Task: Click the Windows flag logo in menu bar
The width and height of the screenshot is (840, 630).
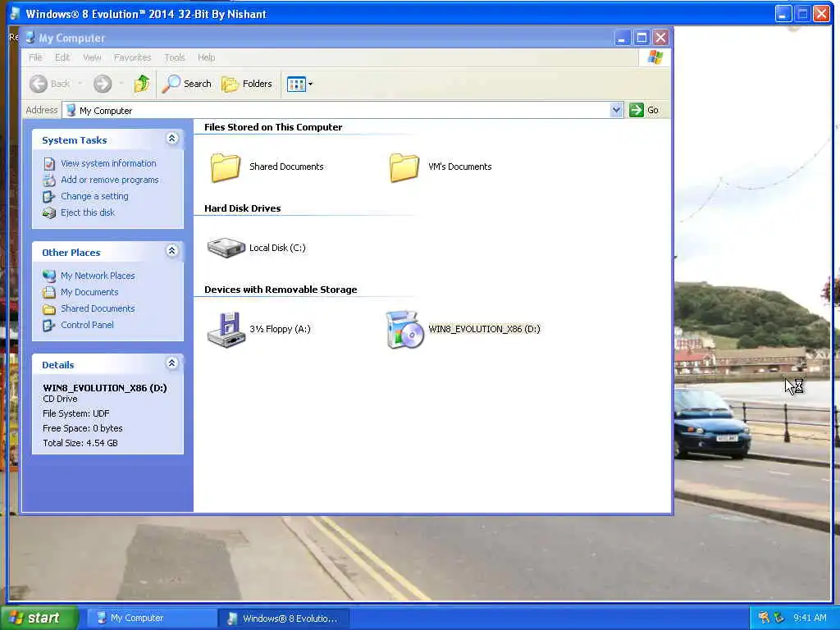Action: (655, 57)
